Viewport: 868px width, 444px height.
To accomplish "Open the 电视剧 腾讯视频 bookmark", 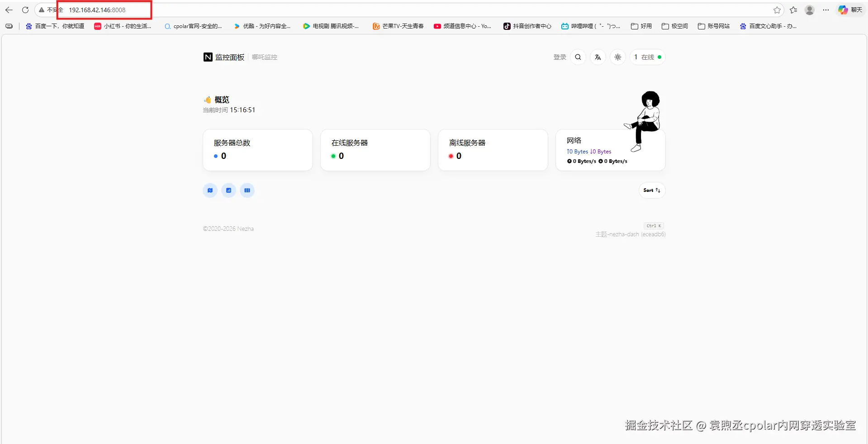I will (x=331, y=26).
